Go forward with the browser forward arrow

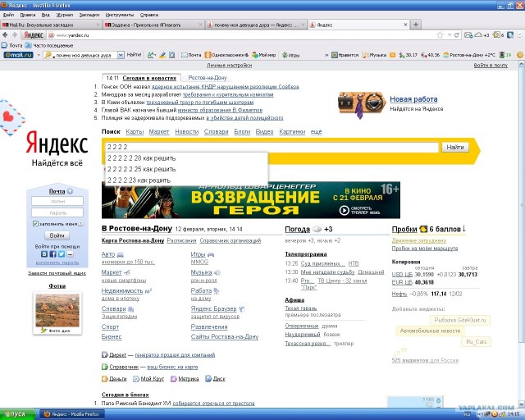pos(15,34)
